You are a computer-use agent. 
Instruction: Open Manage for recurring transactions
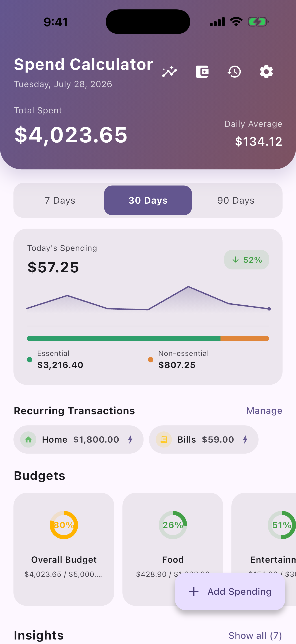pyautogui.click(x=264, y=411)
